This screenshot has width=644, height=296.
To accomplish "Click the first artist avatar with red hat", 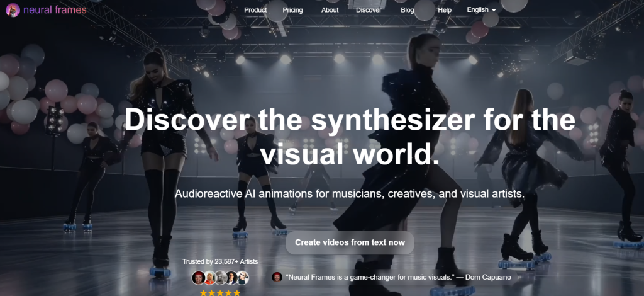I will 198,278.
